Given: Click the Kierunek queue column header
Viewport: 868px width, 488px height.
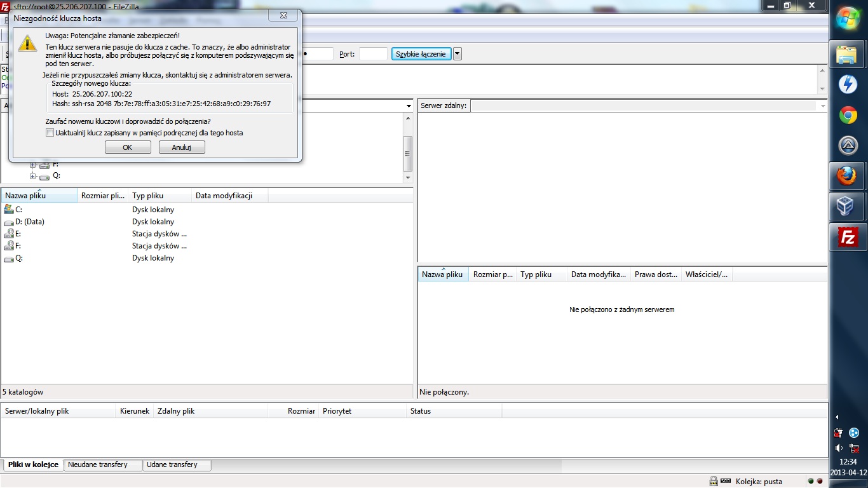Looking at the screenshot, I should [x=135, y=411].
